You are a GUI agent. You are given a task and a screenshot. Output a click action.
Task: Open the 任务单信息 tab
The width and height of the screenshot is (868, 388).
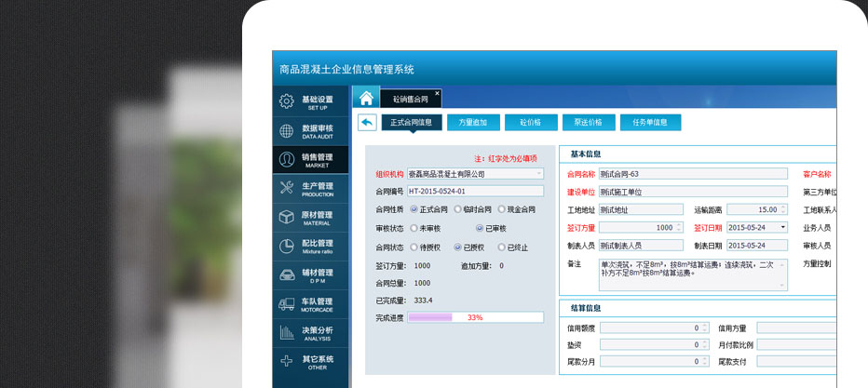pyautogui.click(x=650, y=122)
